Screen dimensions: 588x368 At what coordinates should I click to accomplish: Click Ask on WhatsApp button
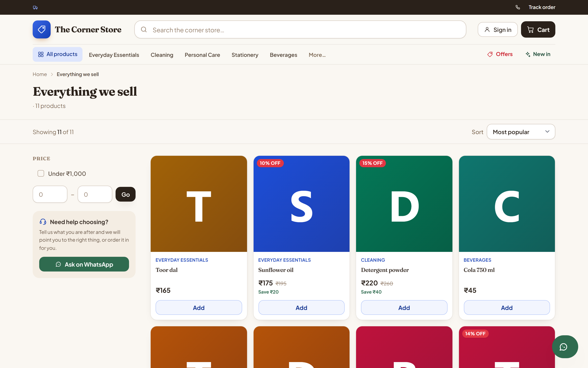pos(84,264)
